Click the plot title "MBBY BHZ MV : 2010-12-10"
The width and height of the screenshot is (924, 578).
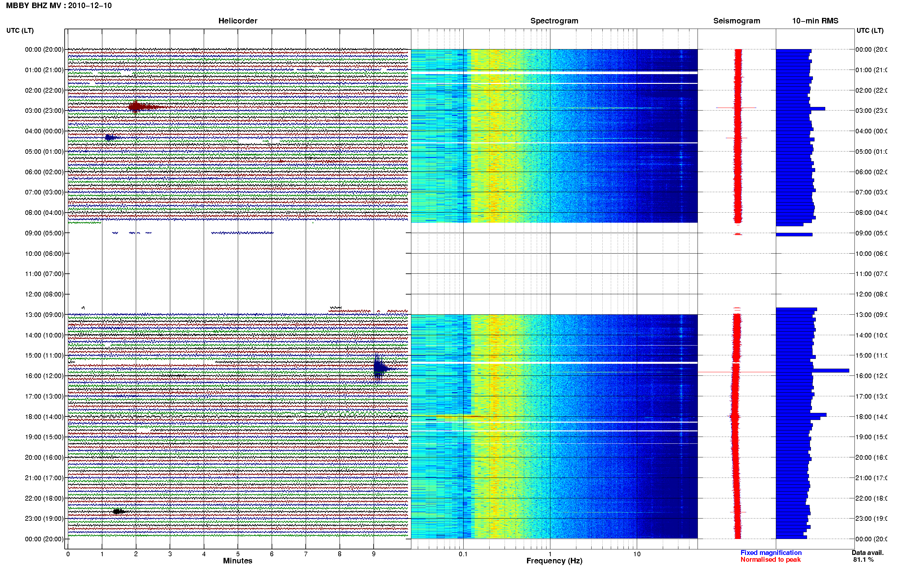pyautogui.click(x=59, y=6)
